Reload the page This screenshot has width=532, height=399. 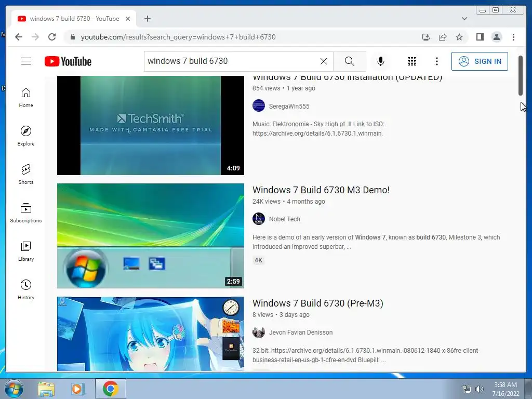[x=52, y=37]
